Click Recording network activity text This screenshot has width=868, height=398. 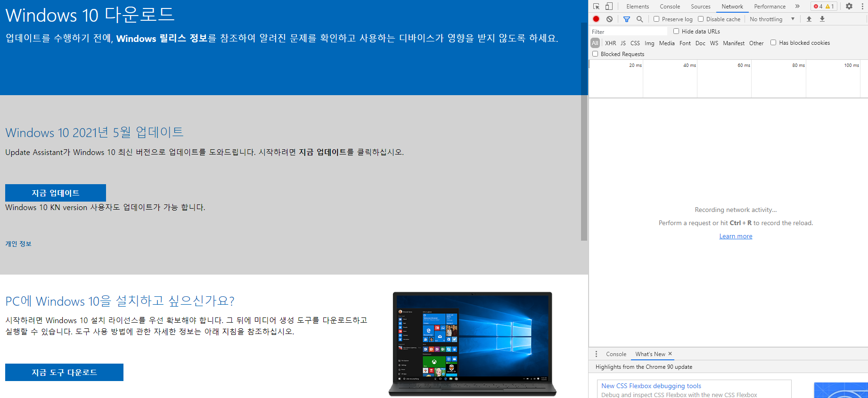click(x=736, y=210)
